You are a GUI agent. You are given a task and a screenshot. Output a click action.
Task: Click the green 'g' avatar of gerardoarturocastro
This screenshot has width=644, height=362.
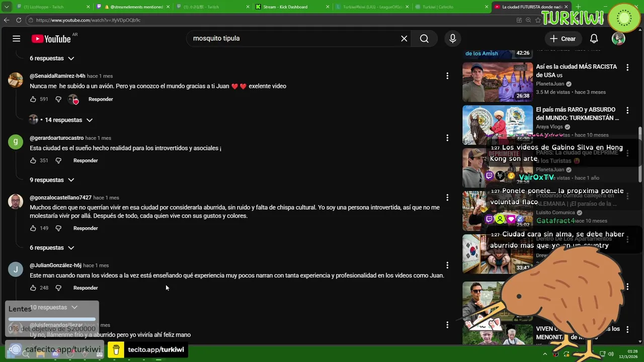[16, 142]
